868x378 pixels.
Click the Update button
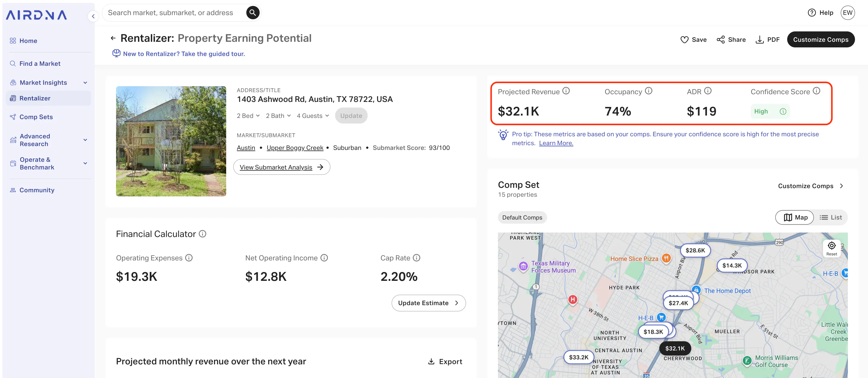coord(351,116)
